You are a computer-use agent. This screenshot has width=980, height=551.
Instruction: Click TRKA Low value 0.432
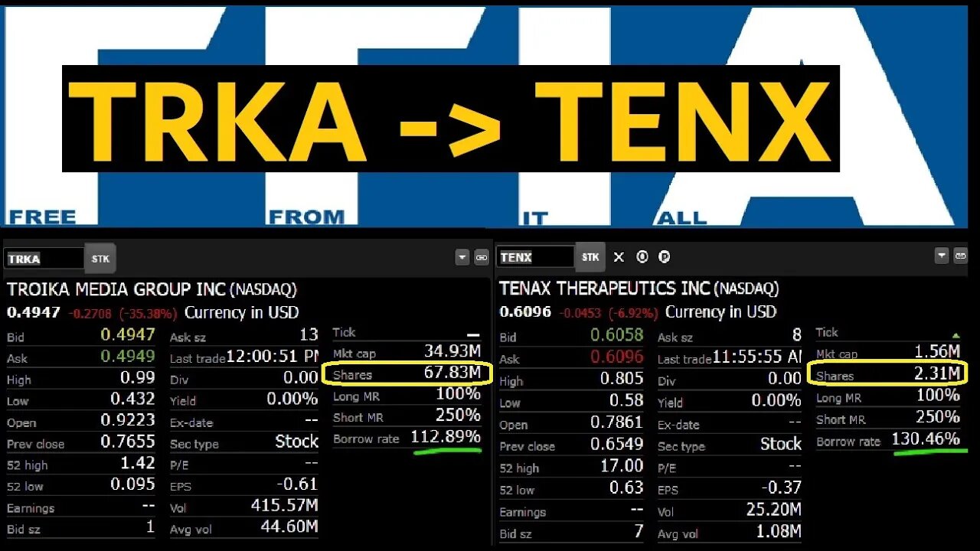point(133,399)
